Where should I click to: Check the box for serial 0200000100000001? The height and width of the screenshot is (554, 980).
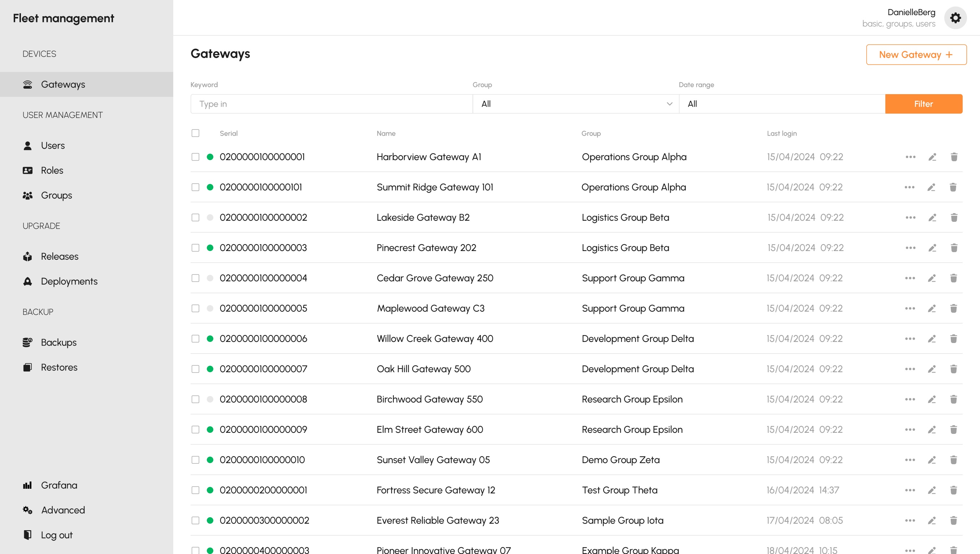195,157
